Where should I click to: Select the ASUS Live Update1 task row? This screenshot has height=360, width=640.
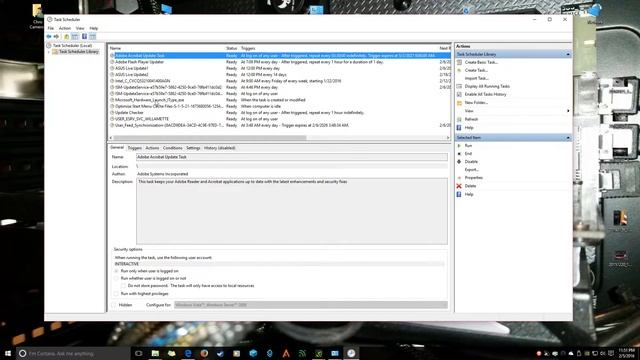[x=280, y=68]
